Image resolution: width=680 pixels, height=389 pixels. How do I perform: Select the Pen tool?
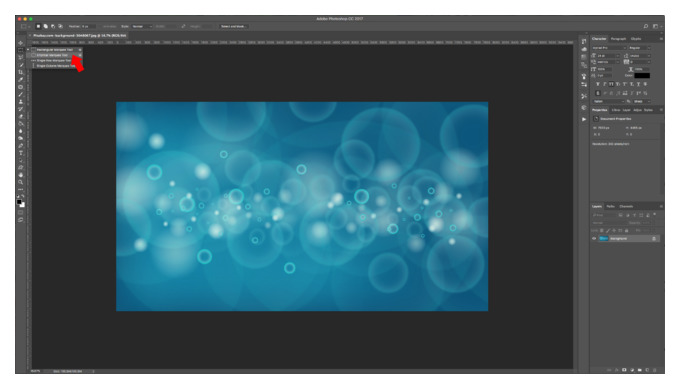[x=21, y=146]
